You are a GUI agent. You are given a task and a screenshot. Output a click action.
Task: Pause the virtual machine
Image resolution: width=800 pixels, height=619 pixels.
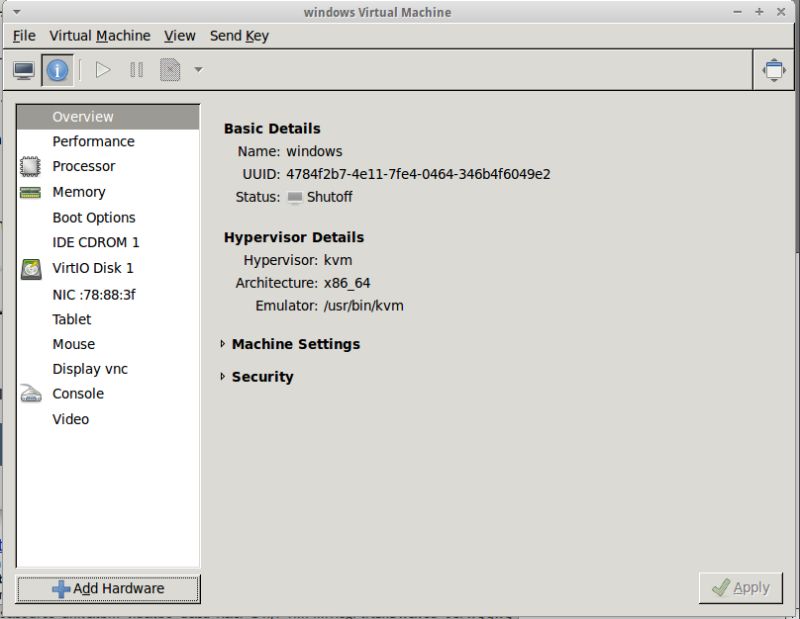[x=135, y=70]
